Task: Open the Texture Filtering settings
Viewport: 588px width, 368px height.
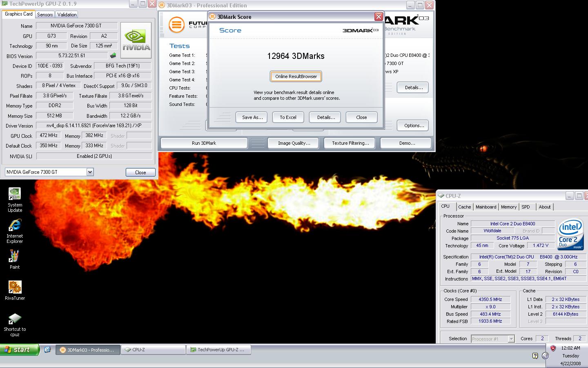Action: tap(350, 143)
